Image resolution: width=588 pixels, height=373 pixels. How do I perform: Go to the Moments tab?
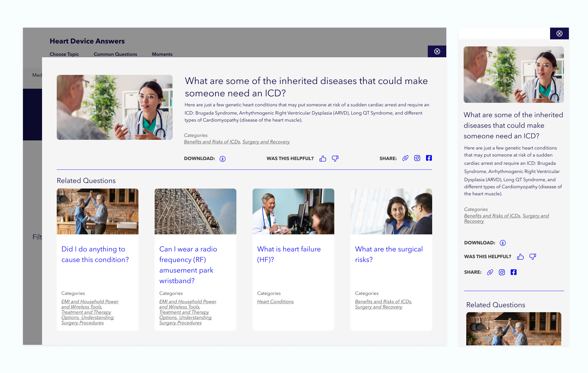point(162,54)
